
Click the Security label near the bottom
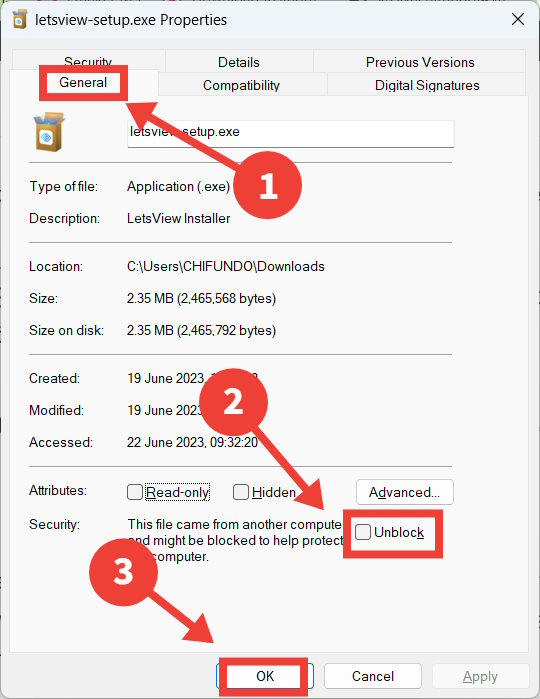click(54, 524)
